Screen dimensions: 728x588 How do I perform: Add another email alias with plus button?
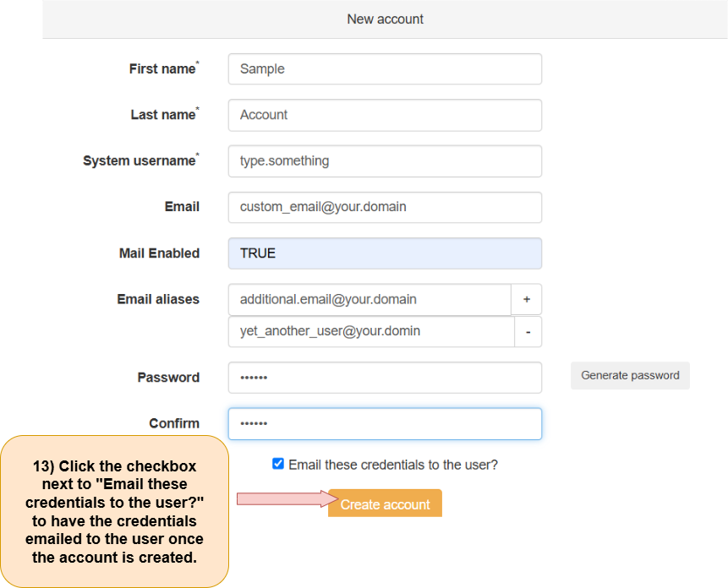[x=526, y=299]
